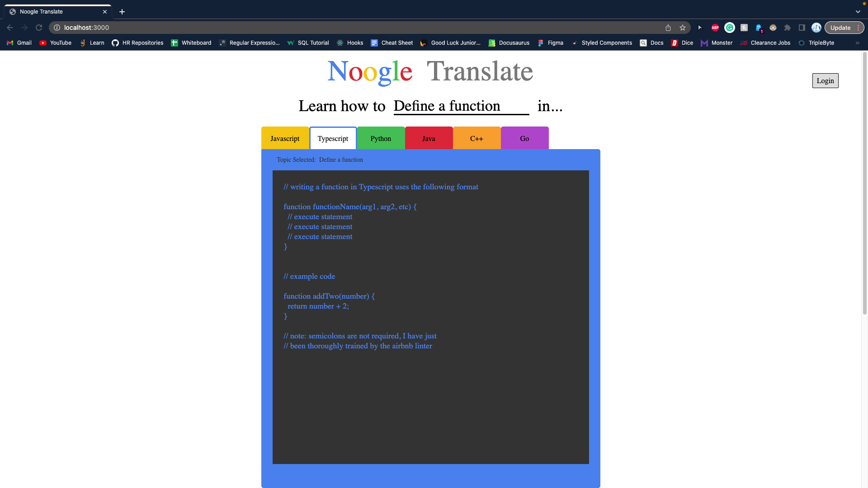Bookmark this page with the star icon
The image size is (868, 488).
682,28
